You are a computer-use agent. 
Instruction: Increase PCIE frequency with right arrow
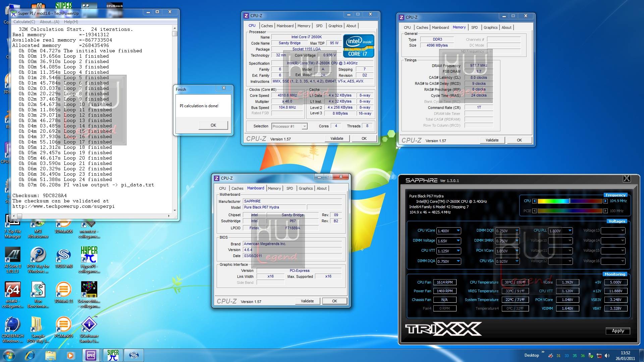click(605, 211)
